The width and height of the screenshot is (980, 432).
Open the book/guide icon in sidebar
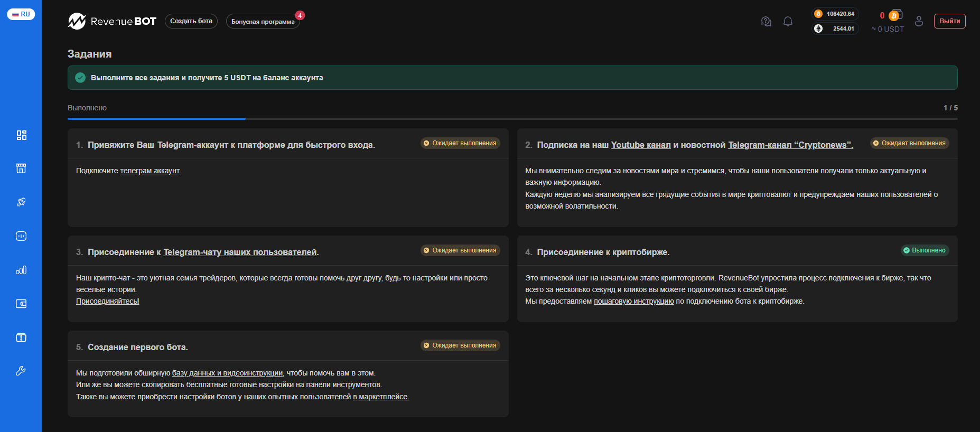click(x=21, y=337)
